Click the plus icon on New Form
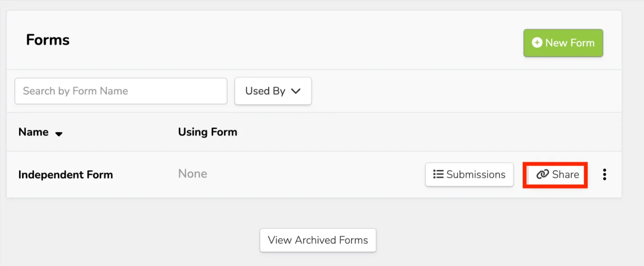 click(x=537, y=43)
